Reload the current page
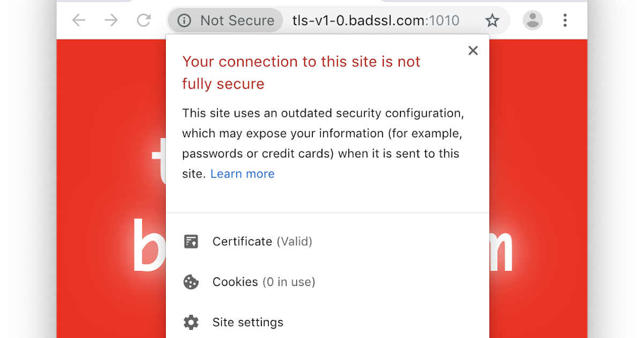This screenshot has width=644, height=338. coord(143,20)
